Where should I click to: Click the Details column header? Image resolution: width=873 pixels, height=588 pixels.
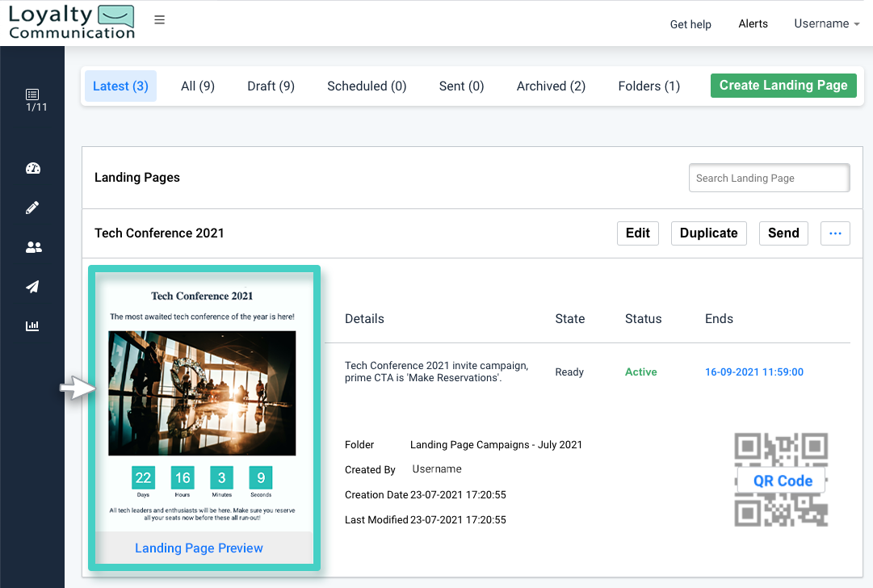tap(364, 319)
